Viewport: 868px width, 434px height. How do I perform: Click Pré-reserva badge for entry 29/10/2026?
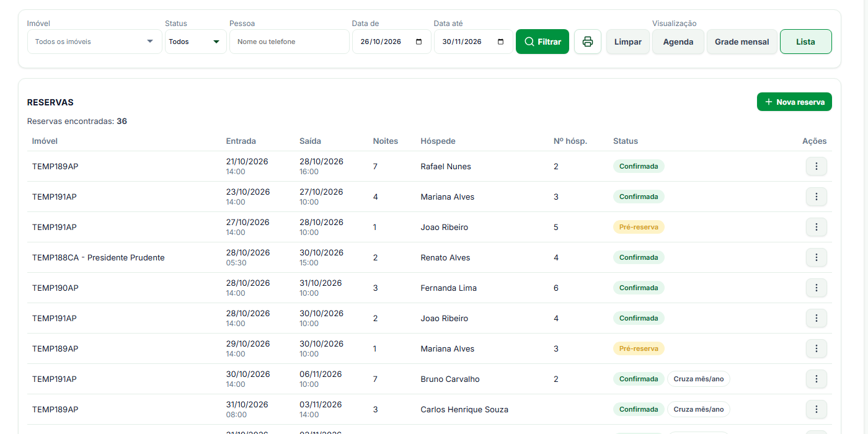click(639, 348)
